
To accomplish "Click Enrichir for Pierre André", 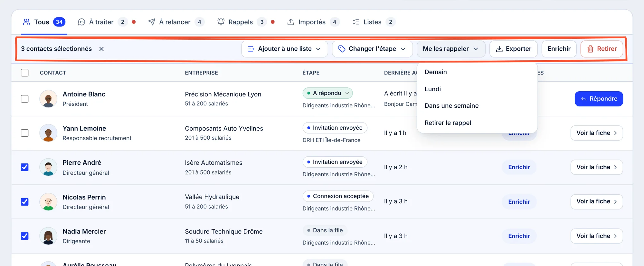I will pyautogui.click(x=519, y=167).
